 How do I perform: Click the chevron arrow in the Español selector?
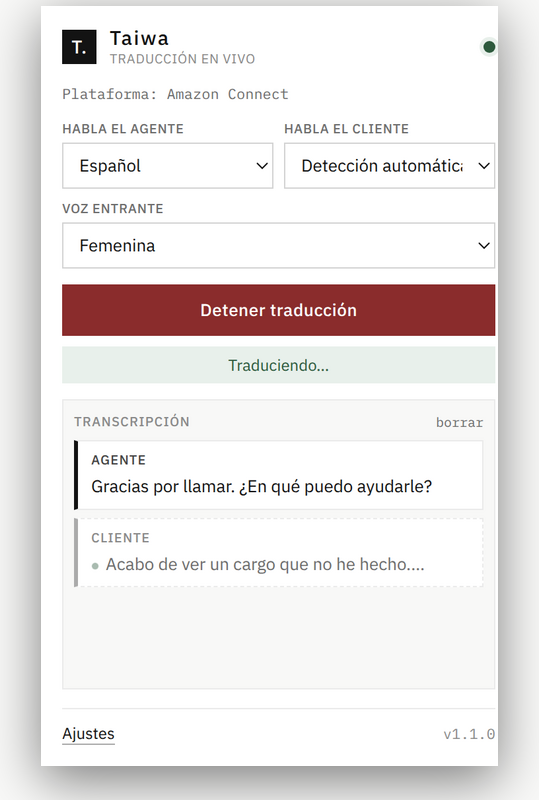(x=262, y=166)
